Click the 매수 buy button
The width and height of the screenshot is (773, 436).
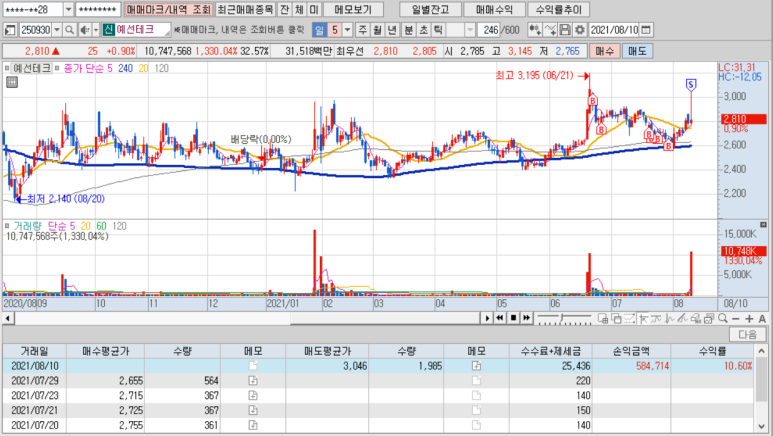[604, 51]
